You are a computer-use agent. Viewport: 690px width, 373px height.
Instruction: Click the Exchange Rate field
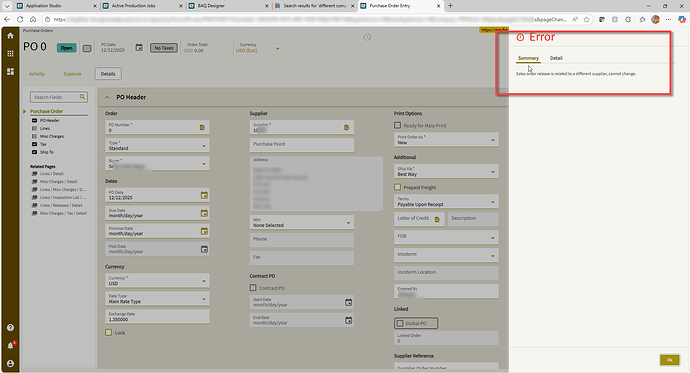[157, 317]
